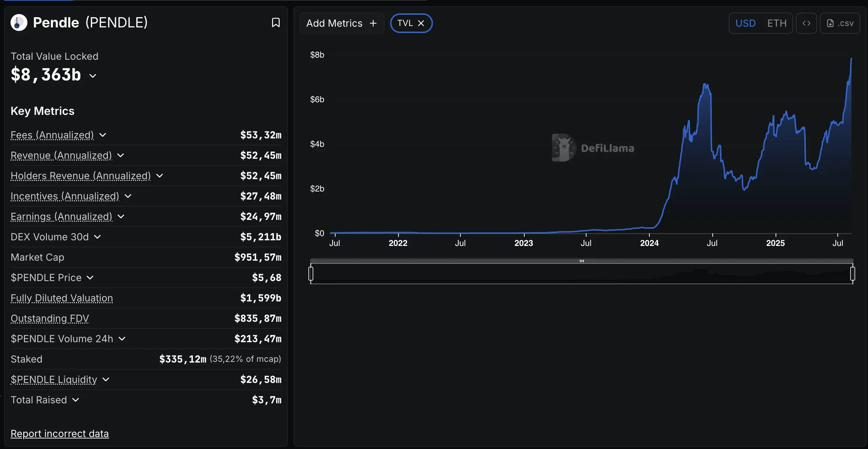Switch chart denomination to ETH
The width and height of the screenshot is (868, 449).
[x=777, y=23]
